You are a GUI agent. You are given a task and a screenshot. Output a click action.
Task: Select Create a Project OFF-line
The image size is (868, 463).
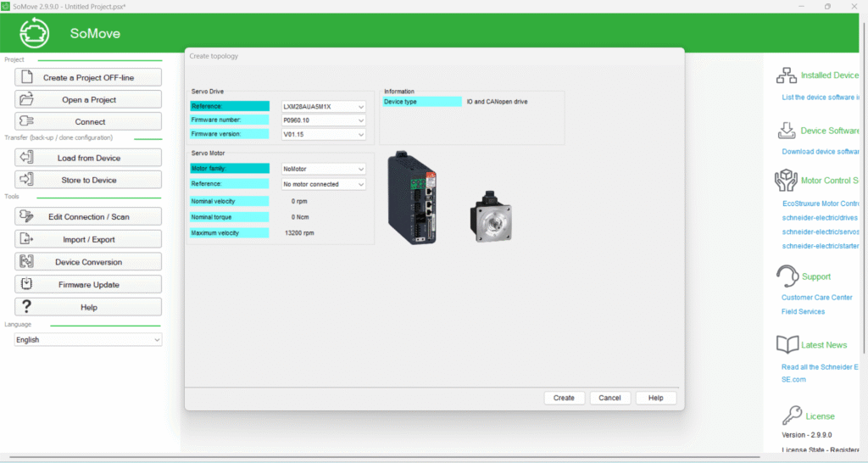(88, 77)
